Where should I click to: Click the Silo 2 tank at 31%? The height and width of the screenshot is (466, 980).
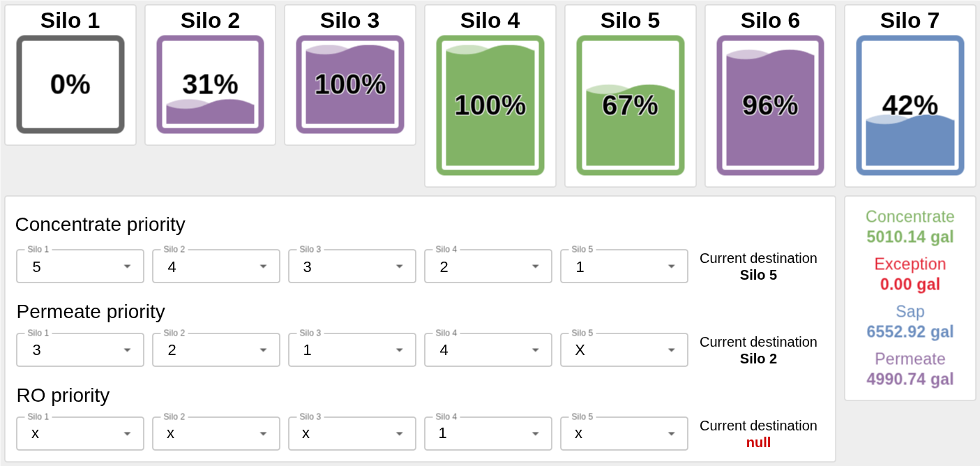[210, 84]
